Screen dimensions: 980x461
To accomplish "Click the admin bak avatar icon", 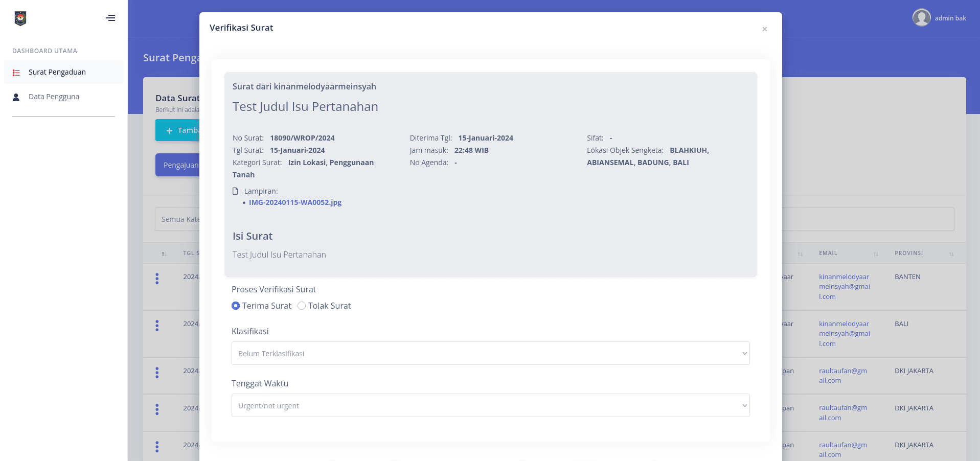I will tap(921, 18).
